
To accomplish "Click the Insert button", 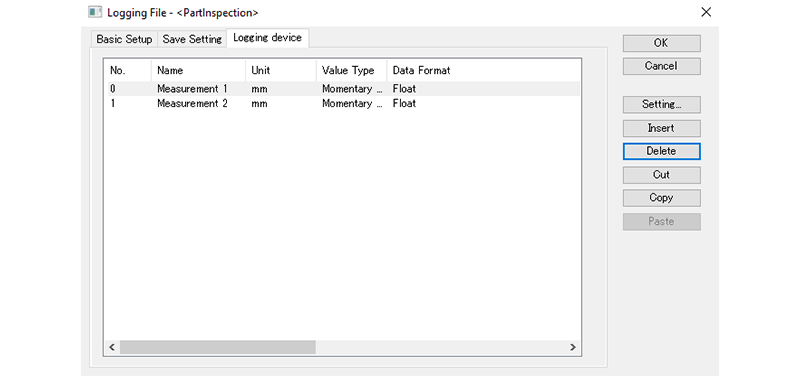I will click(661, 128).
